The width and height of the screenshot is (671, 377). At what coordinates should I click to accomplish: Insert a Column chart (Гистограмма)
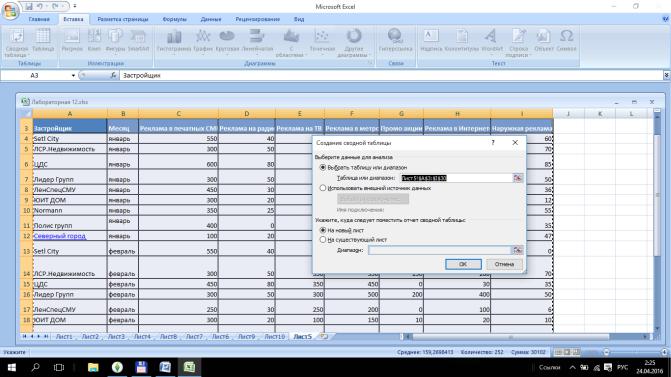coord(174,42)
